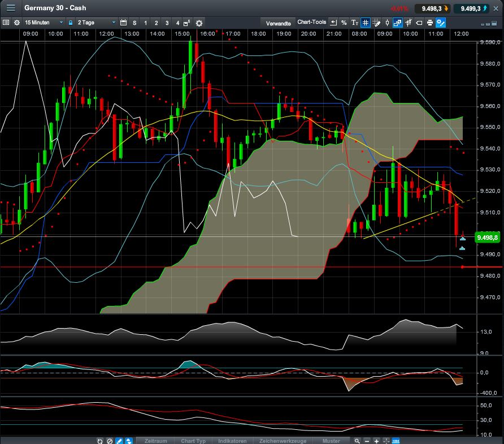Viewport: 504px width, 444px height.
Task: Open the calendar date picker
Action: [x=123, y=23]
